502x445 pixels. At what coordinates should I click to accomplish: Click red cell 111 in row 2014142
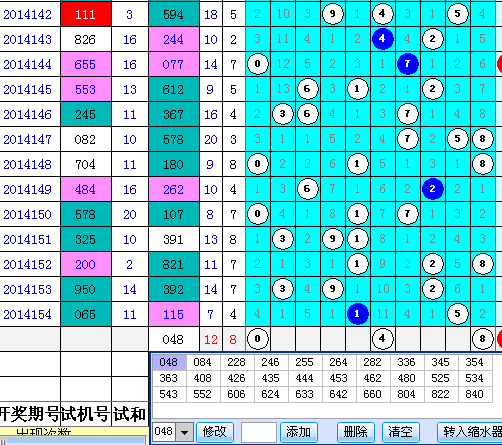click(86, 14)
